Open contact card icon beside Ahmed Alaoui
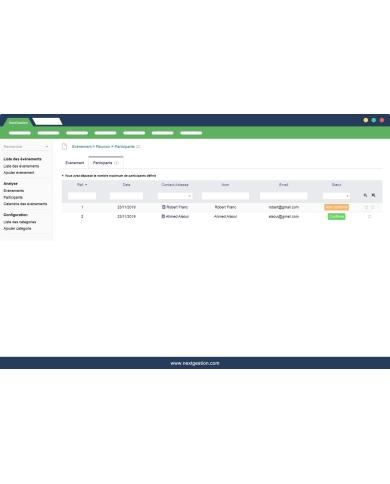Viewport: 390px width, 484px height. (163, 216)
